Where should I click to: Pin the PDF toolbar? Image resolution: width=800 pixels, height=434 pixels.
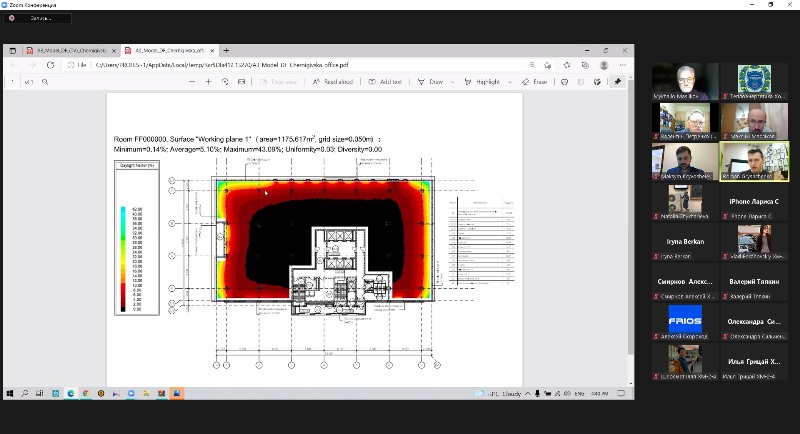point(618,82)
